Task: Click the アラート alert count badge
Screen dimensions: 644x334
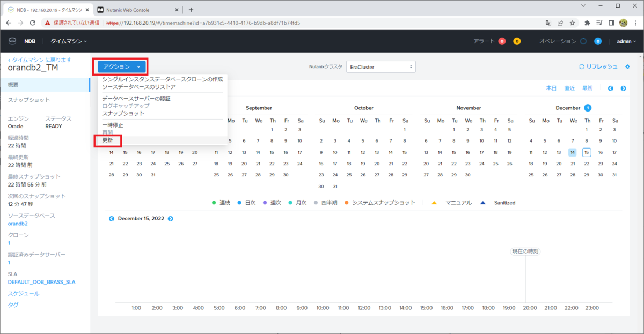Action: click(502, 40)
